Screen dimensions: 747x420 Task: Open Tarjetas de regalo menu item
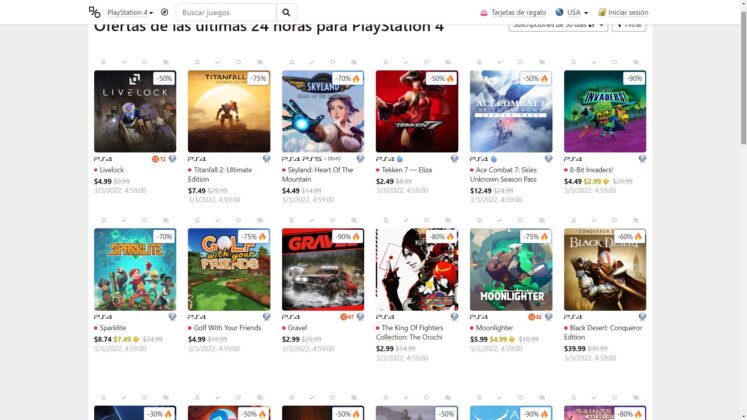tap(513, 12)
